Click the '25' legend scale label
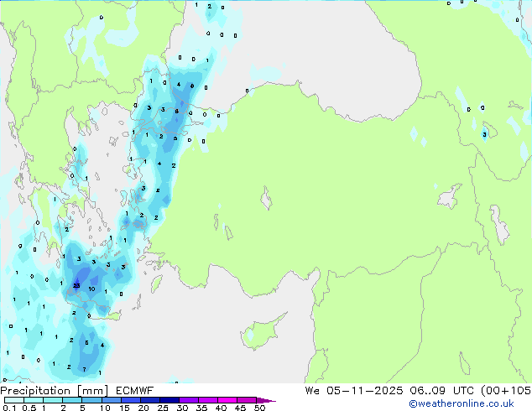 [163, 408]
